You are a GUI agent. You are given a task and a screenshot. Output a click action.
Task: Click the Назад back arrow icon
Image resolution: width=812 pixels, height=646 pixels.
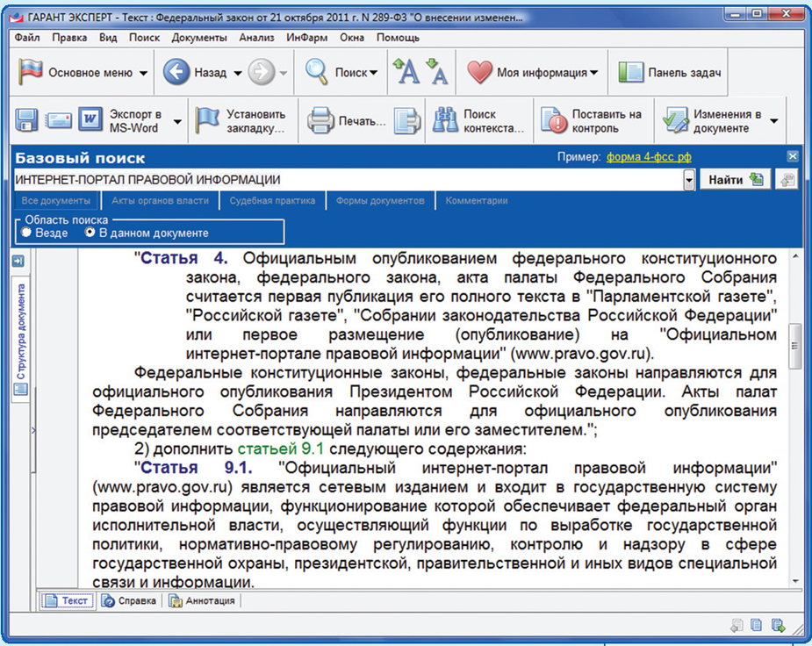(176, 73)
